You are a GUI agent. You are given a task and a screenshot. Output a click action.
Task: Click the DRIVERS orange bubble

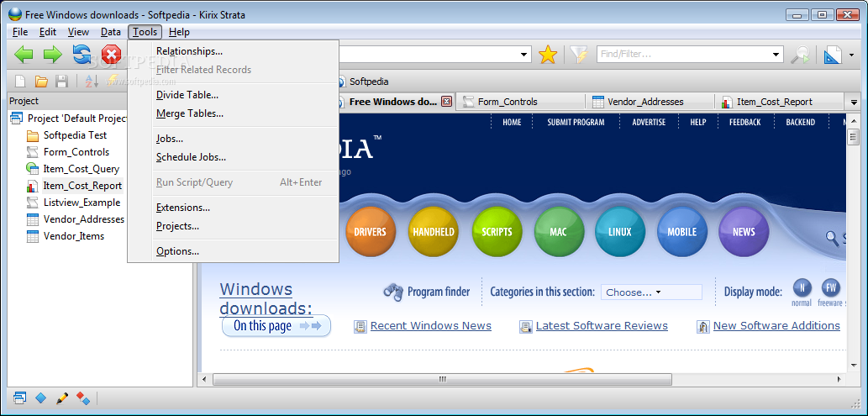pyautogui.click(x=370, y=232)
